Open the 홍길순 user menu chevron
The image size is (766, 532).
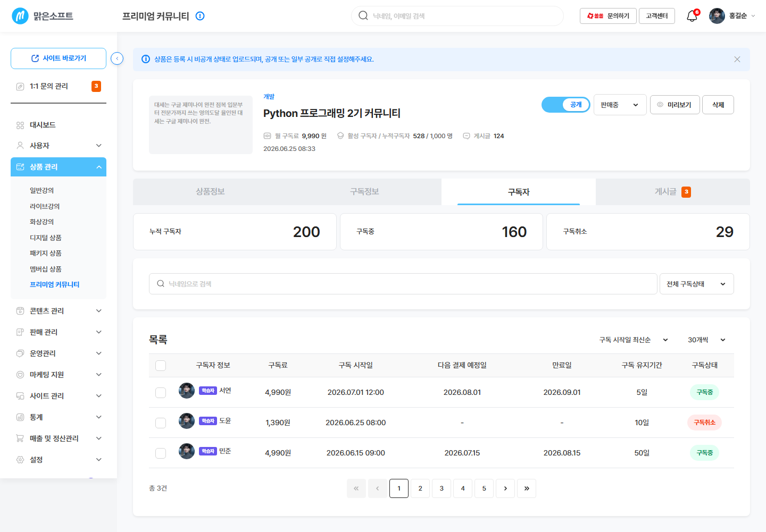click(x=753, y=16)
